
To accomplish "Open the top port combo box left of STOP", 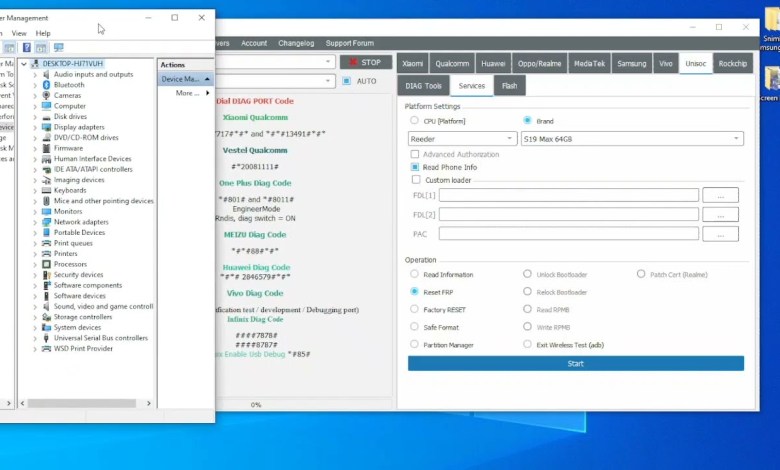I will (x=275, y=62).
